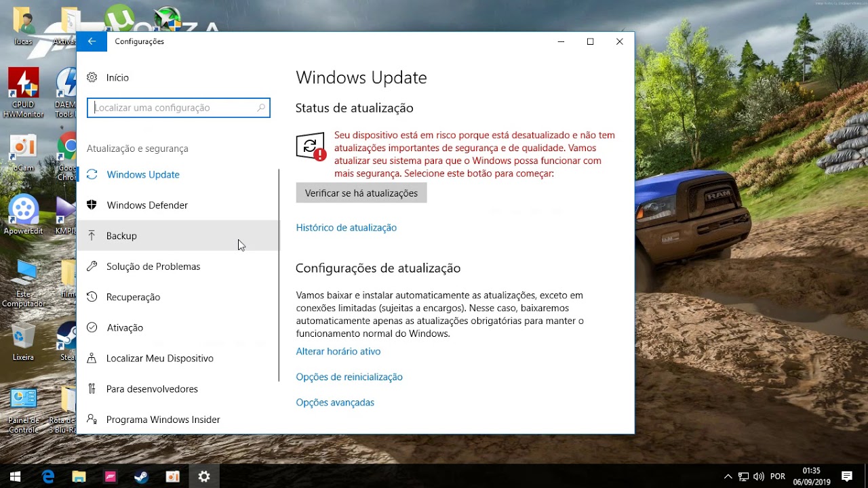Click the Recuperação history clock icon

coord(92,297)
